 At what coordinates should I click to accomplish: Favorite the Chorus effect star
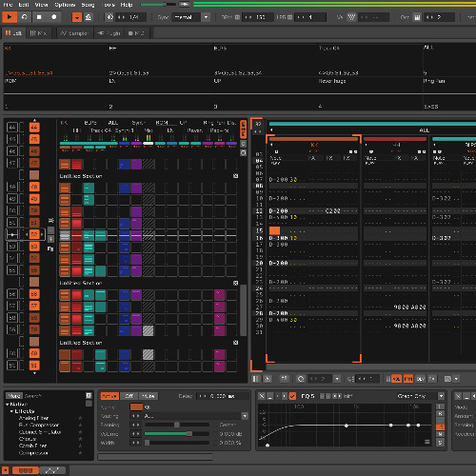click(x=80, y=439)
